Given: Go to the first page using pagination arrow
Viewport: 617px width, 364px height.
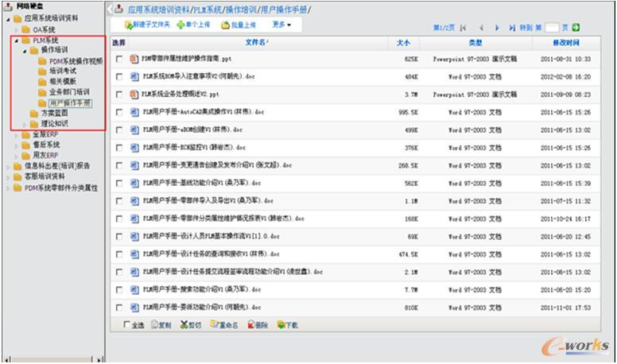Looking at the screenshot, I should [x=463, y=28].
